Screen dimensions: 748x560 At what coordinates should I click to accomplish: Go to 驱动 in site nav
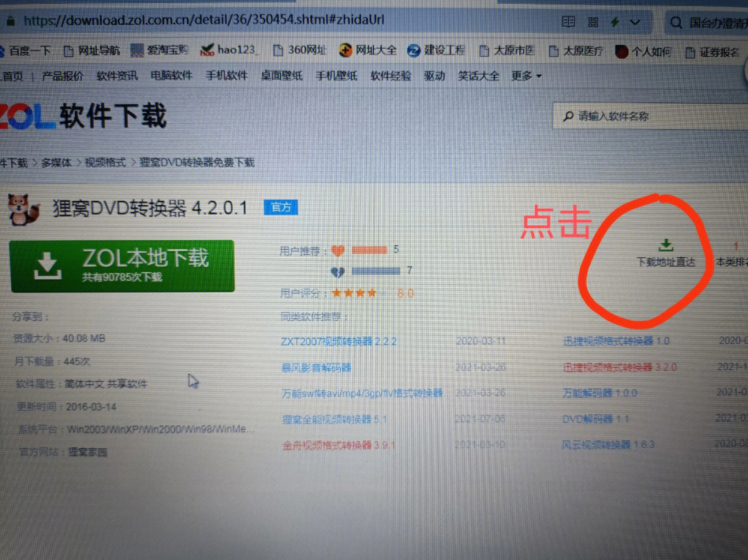point(434,75)
